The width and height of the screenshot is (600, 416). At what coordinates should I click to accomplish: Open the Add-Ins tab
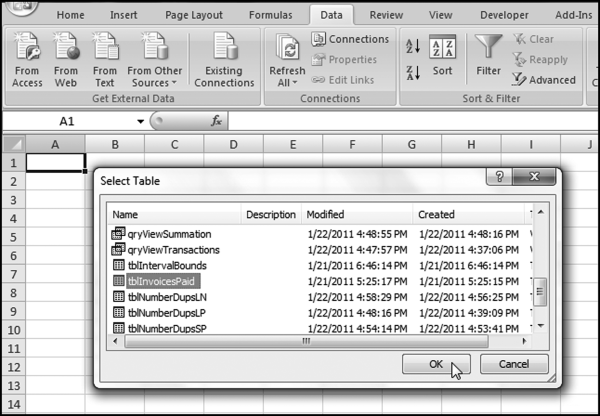[574, 15]
